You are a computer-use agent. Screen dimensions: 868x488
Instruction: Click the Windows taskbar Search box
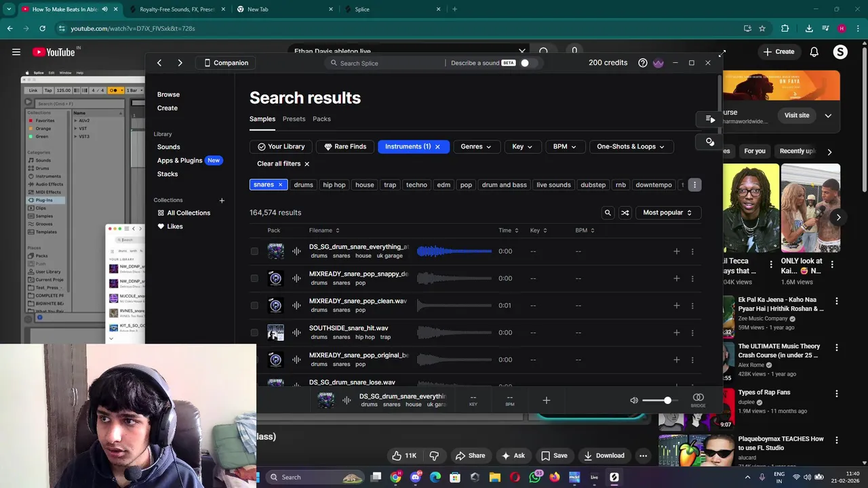pyautogui.click(x=314, y=477)
